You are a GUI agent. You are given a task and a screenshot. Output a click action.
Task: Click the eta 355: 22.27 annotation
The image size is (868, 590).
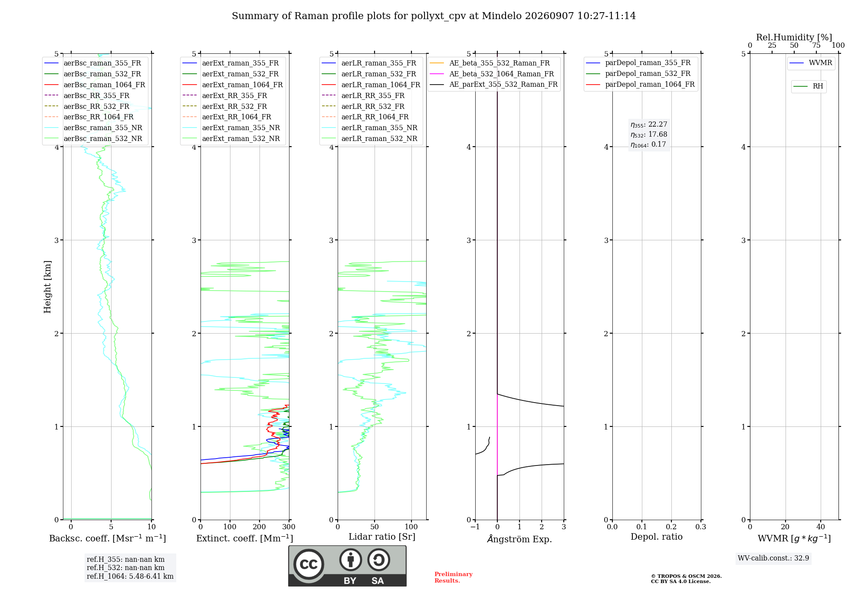(x=649, y=125)
